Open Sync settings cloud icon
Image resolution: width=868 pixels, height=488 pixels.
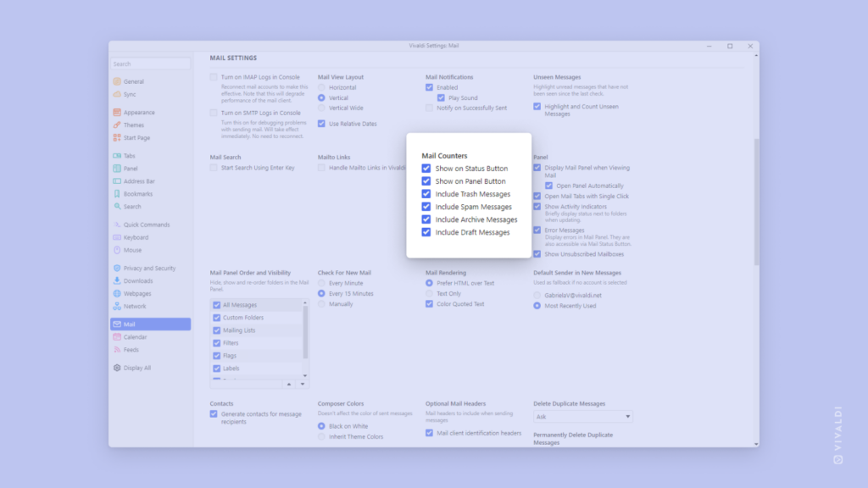click(117, 94)
